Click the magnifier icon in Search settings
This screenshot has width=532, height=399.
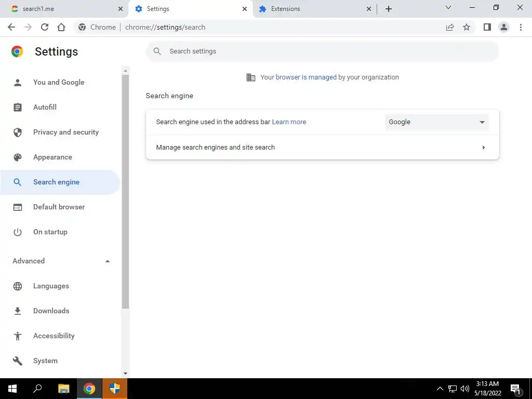pos(157,51)
